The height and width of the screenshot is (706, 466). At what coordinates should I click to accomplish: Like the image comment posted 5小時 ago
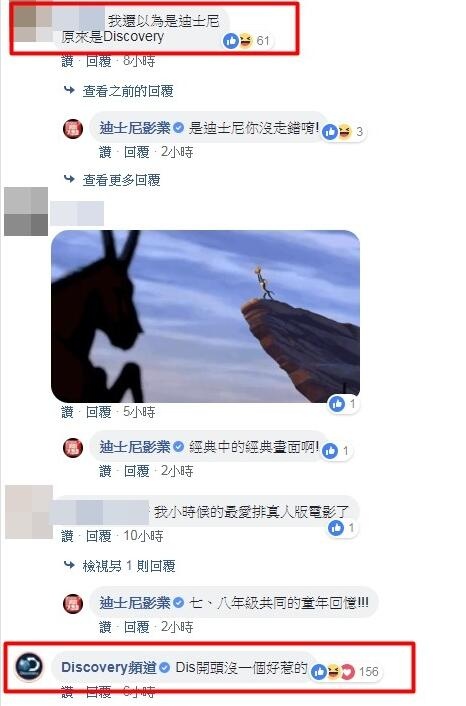tap(68, 412)
